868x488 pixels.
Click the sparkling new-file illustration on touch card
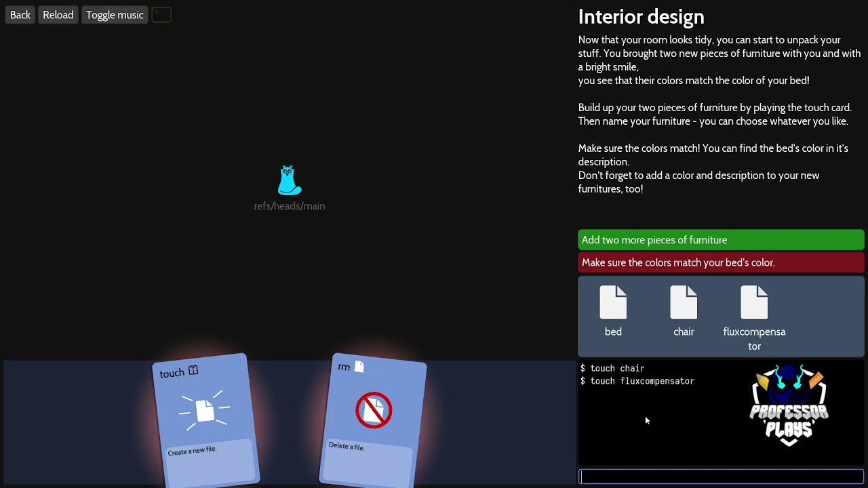(x=205, y=410)
